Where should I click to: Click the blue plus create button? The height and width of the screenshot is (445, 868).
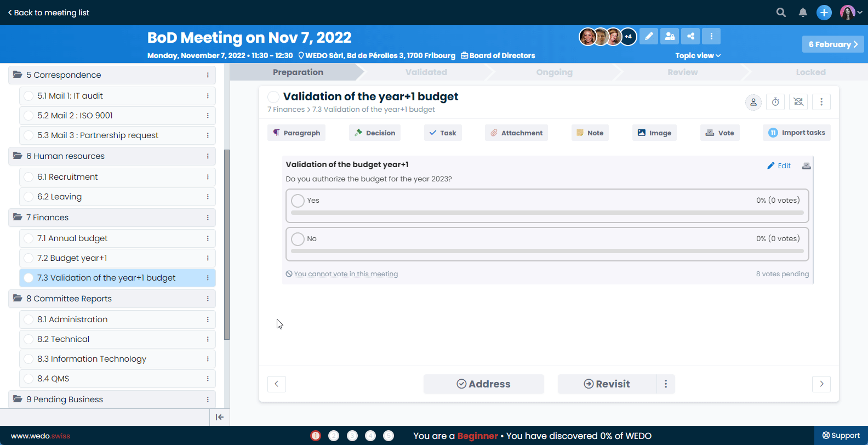[x=824, y=13]
